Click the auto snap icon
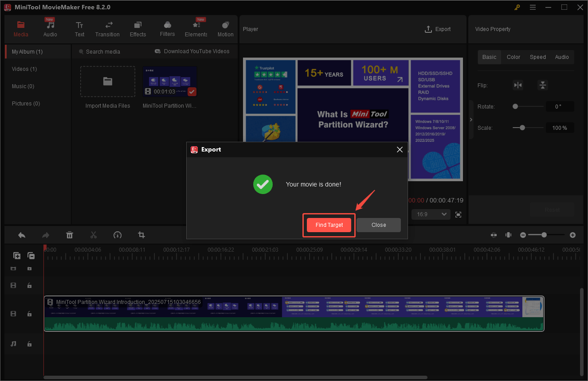The image size is (588, 381). [x=494, y=235]
